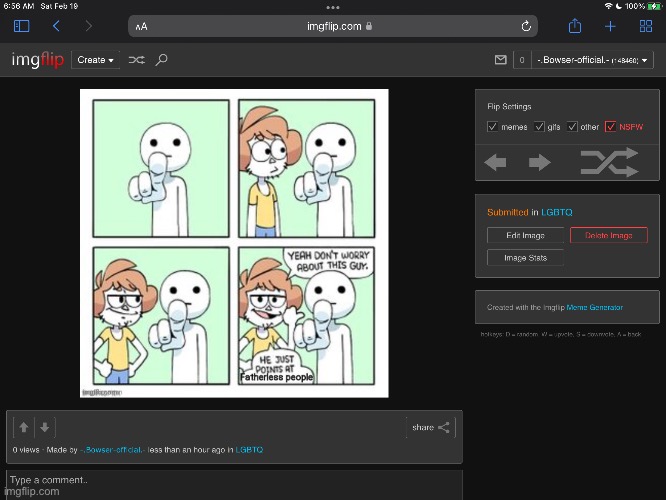Open the AA reader text options

click(x=141, y=27)
